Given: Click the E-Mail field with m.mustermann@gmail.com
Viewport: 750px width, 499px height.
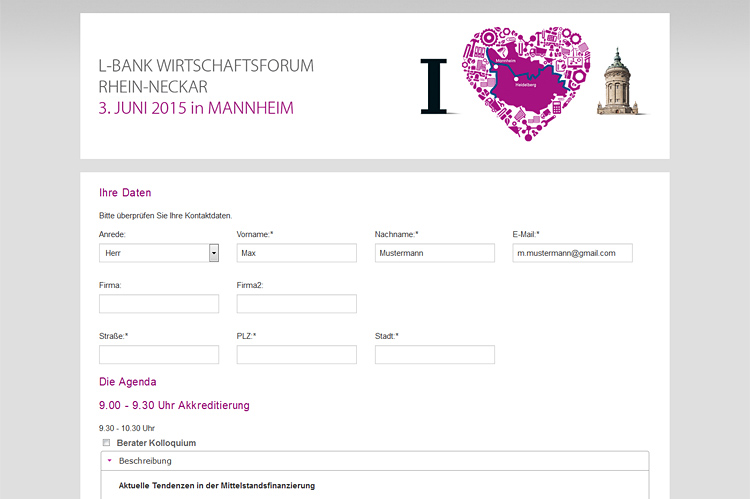Looking at the screenshot, I should coord(573,253).
